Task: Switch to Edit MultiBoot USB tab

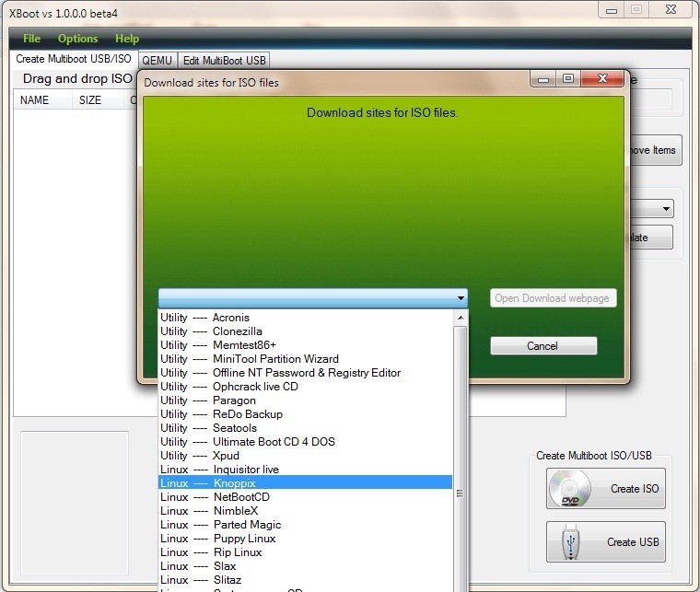Action: (224, 60)
